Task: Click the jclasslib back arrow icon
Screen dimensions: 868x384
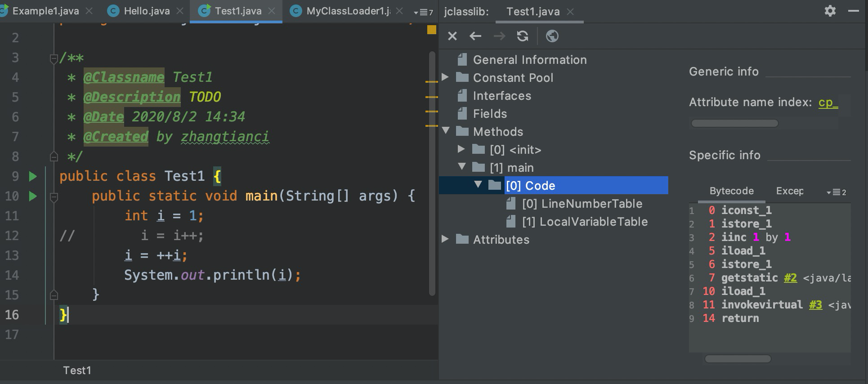Action: [x=475, y=36]
